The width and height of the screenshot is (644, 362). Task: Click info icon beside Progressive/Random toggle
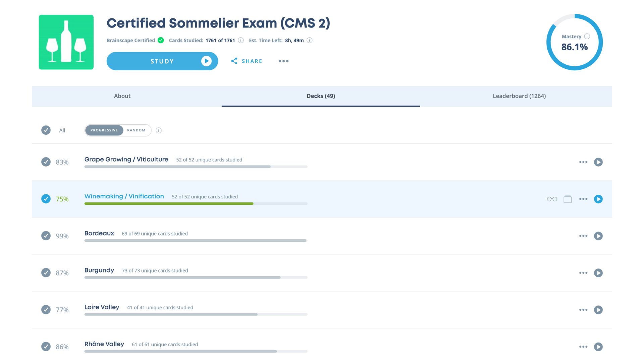point(159,130)
